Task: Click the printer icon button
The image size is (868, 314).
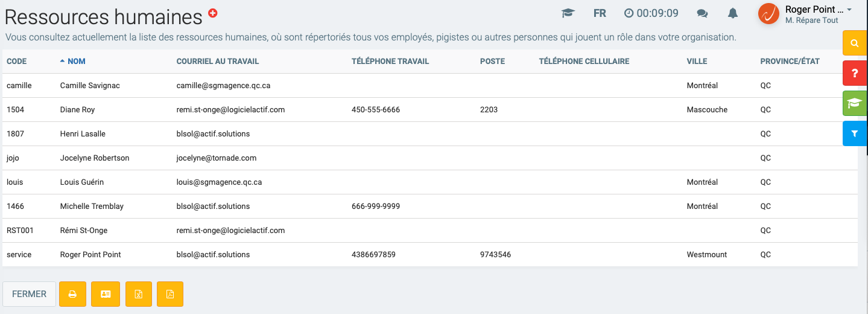Action: pyautogui.click(x=72, y=294)
